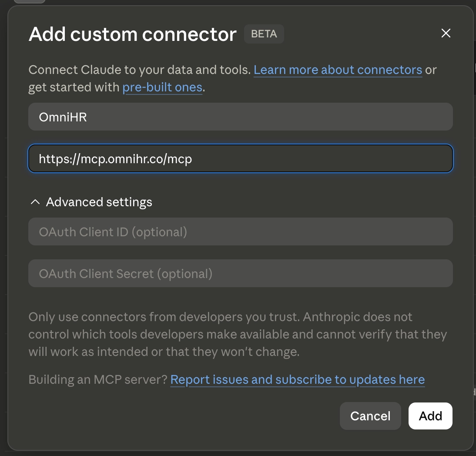Click the Building an MCP server? text
This screenshot has height=456, width=476.
(98, 379)
